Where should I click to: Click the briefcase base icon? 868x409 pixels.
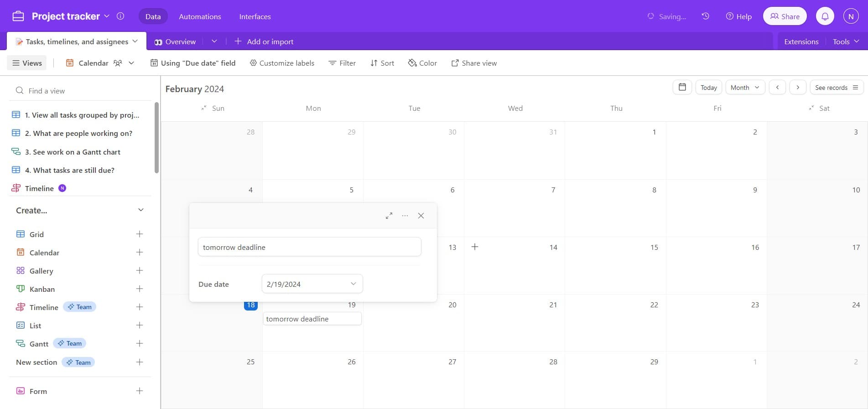(18, 16)
